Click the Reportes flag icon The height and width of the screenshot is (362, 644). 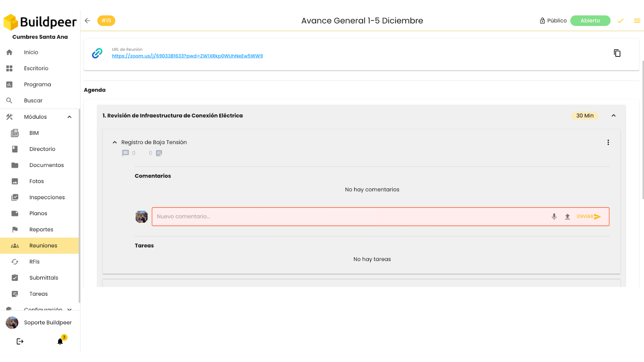(15, 229)
